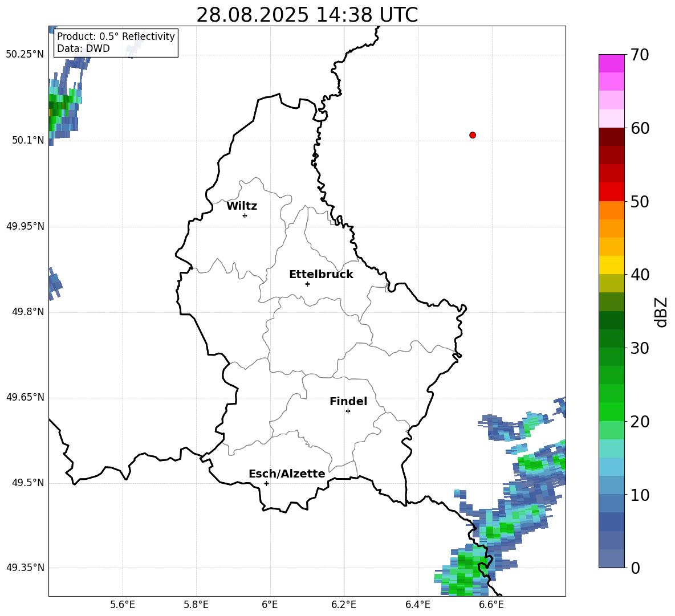The image size is (675, 616).
Task: Click the 50.25°N latitude label
Action: (25, 55)
